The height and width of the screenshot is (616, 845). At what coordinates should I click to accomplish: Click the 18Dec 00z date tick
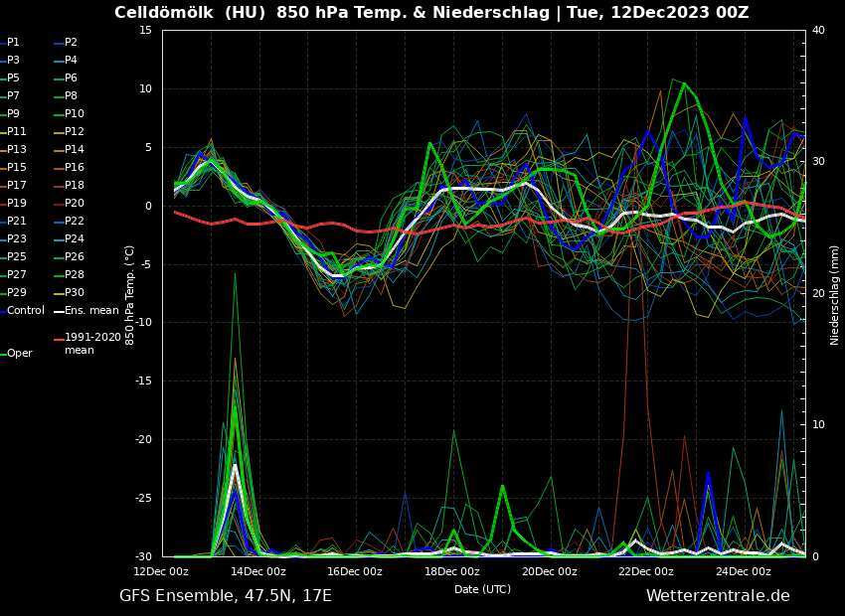pos(452,571)
